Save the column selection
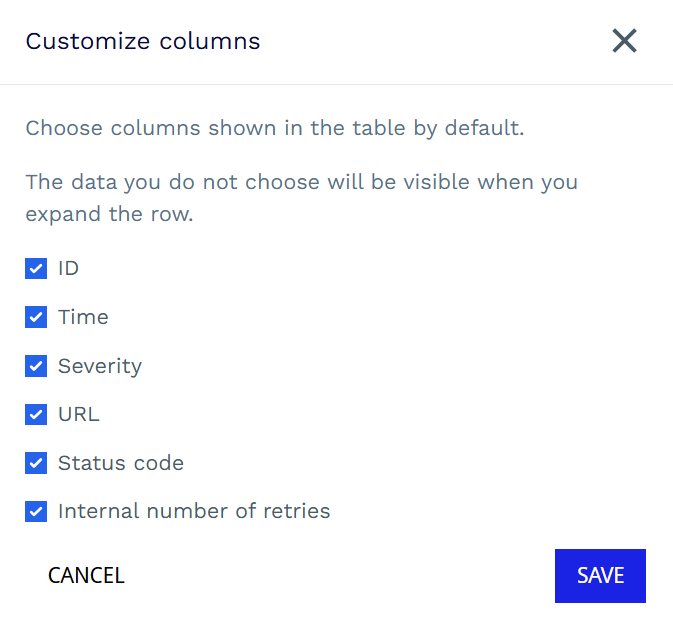673x629 pixels. click(600, 576)
